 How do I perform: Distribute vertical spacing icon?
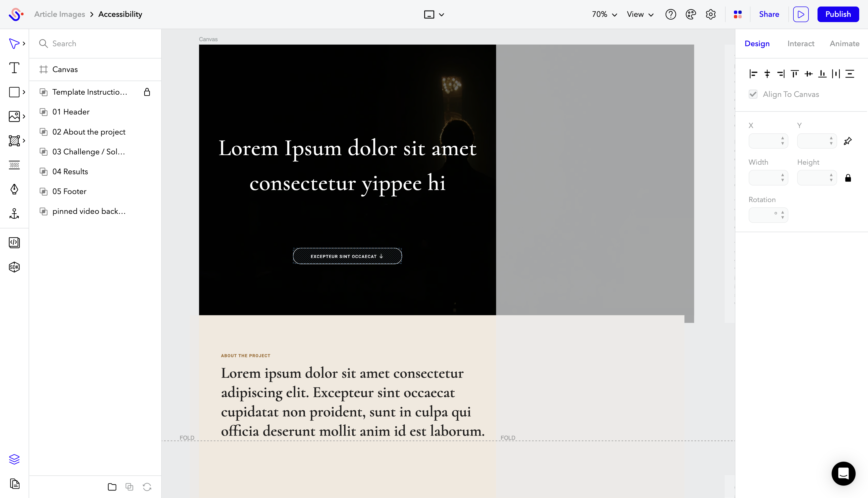(849, 74)
